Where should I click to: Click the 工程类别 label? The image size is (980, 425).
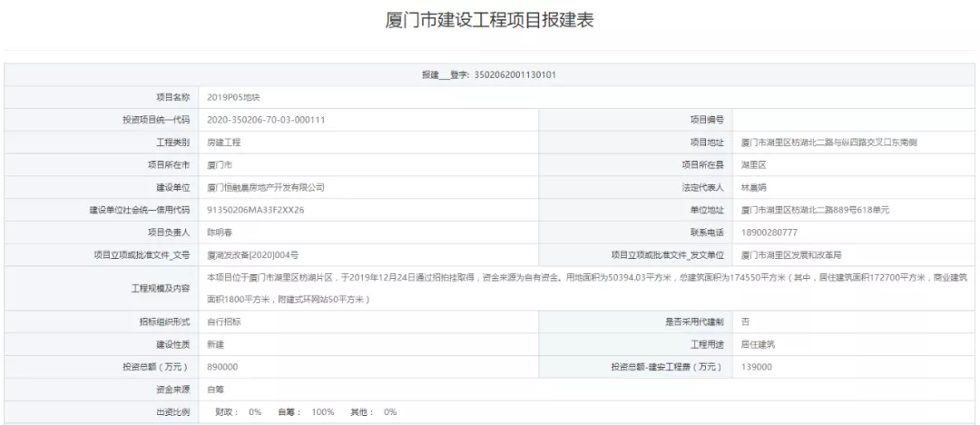172,143
